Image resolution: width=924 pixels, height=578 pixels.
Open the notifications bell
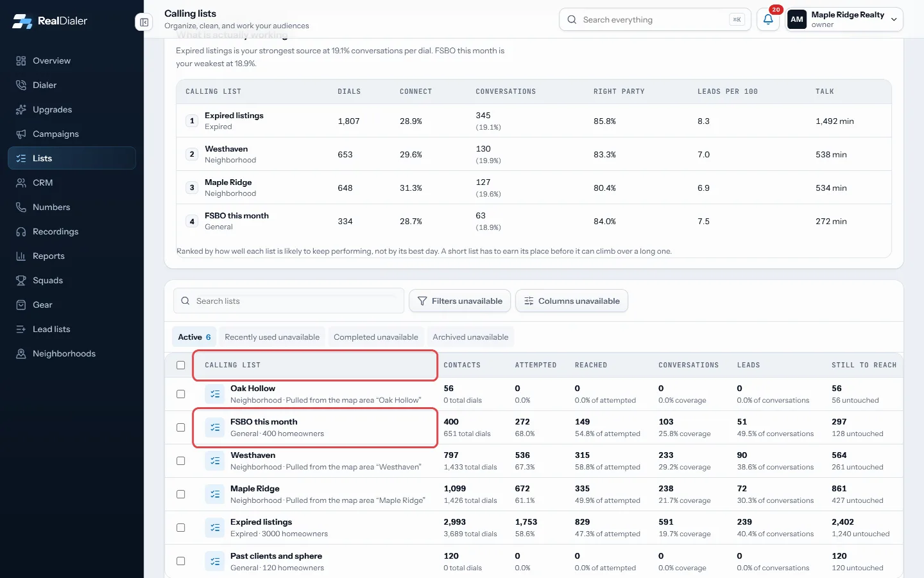click(768, 19)
